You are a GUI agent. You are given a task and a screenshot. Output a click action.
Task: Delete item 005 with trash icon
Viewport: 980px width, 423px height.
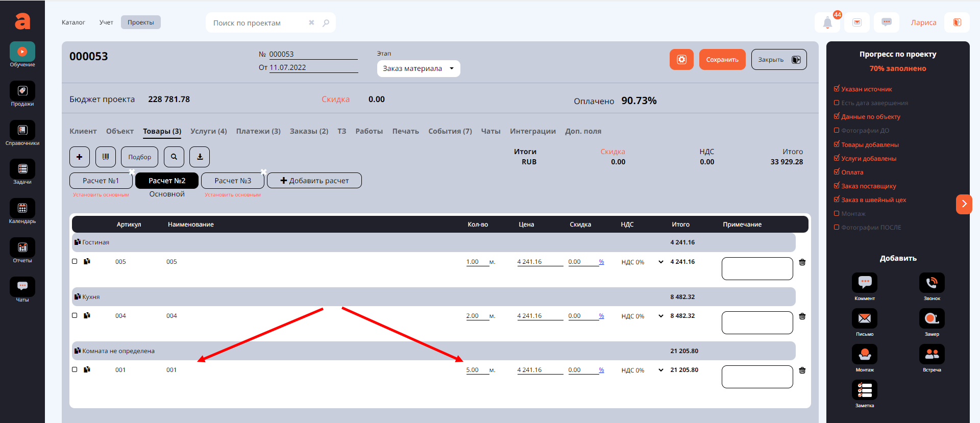click(x=802, y=262)
